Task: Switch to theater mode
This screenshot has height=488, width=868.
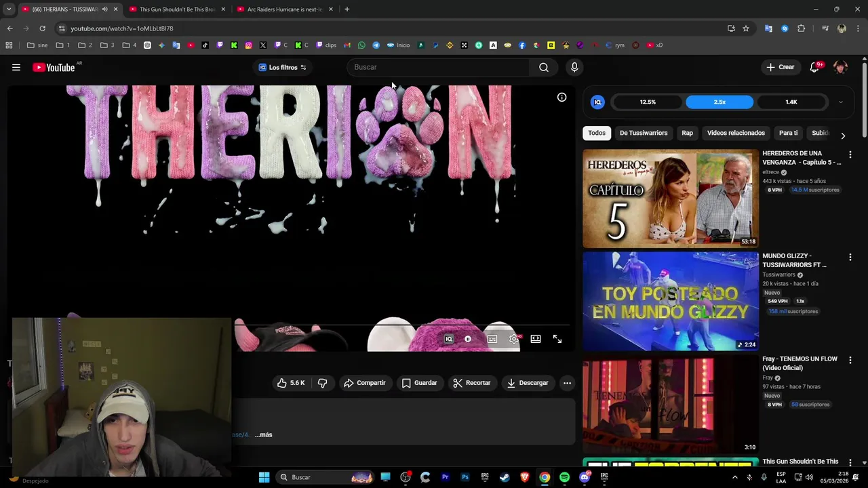Action: coord(536,339)
